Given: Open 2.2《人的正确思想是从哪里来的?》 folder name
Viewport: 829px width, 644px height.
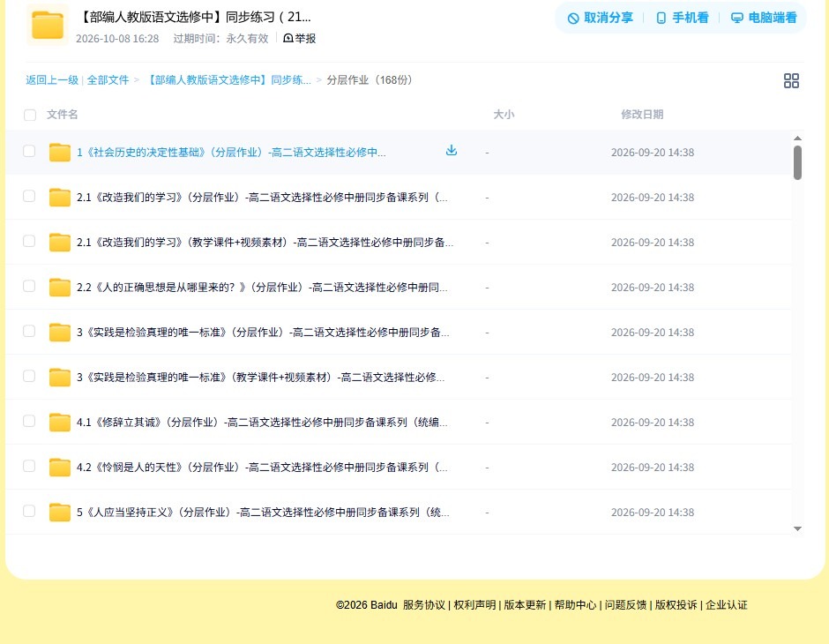Looking at the screenshot, I should [x=262, y=287].
